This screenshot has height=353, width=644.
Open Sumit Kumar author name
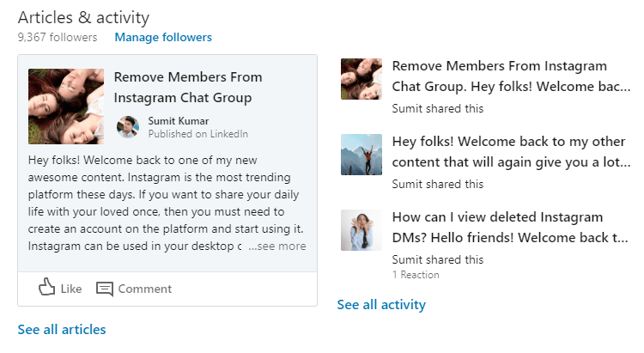point(179,121)
